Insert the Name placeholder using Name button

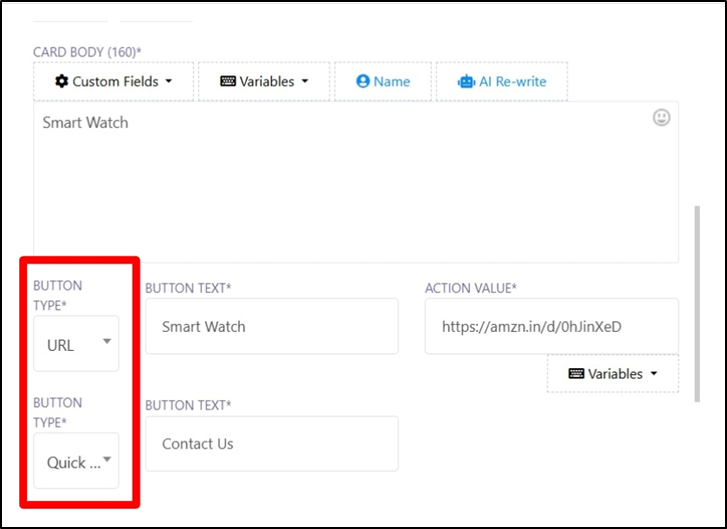click(383, 82)
